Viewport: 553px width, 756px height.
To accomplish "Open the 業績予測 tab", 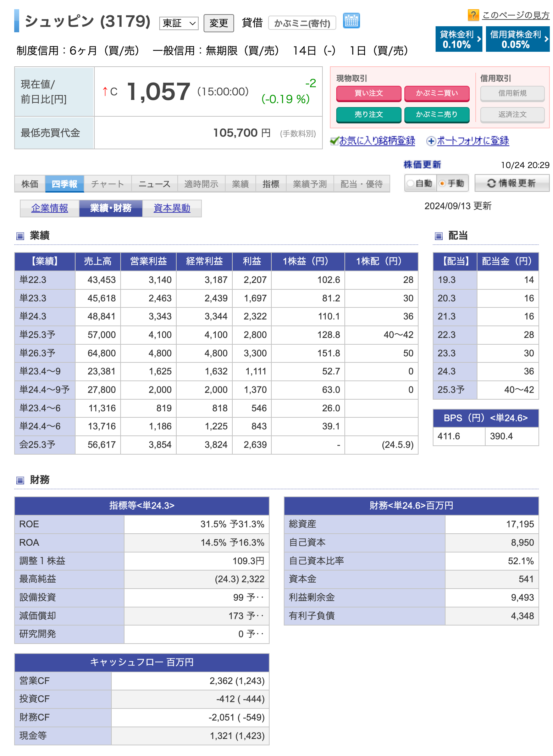I will point(310,184).
